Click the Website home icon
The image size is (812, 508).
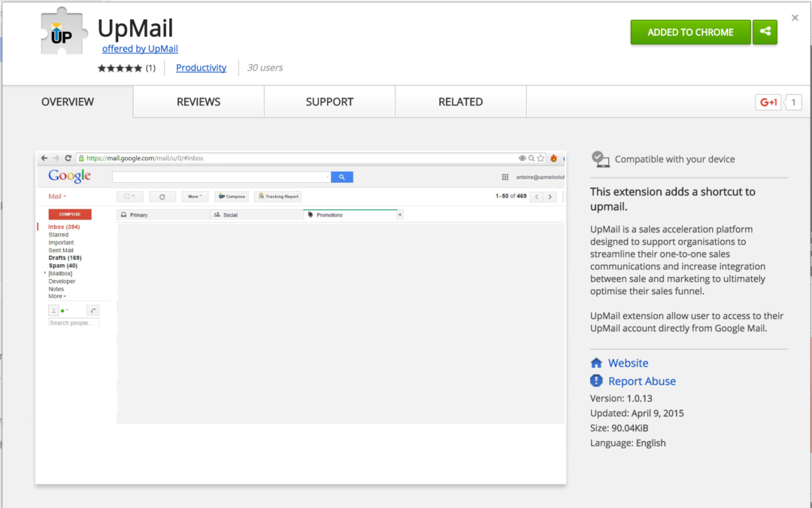pyautogui.click(x=597, y=363)
